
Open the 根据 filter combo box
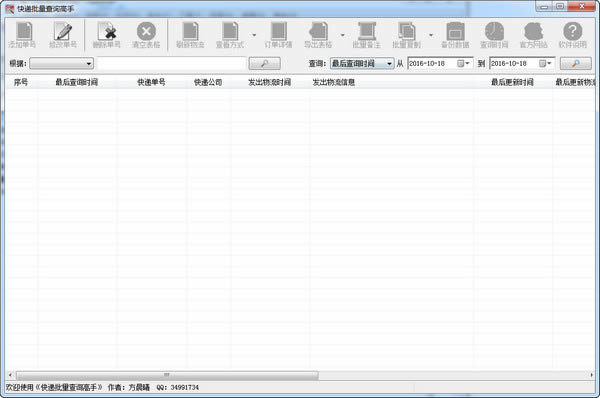pos(62,64)
